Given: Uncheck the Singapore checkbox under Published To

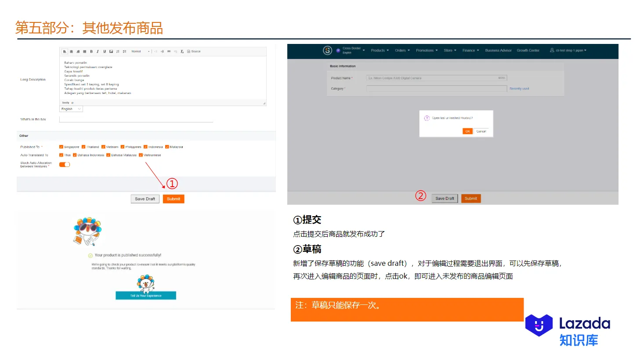Looking at the screenshot, I should coord(62,147).
